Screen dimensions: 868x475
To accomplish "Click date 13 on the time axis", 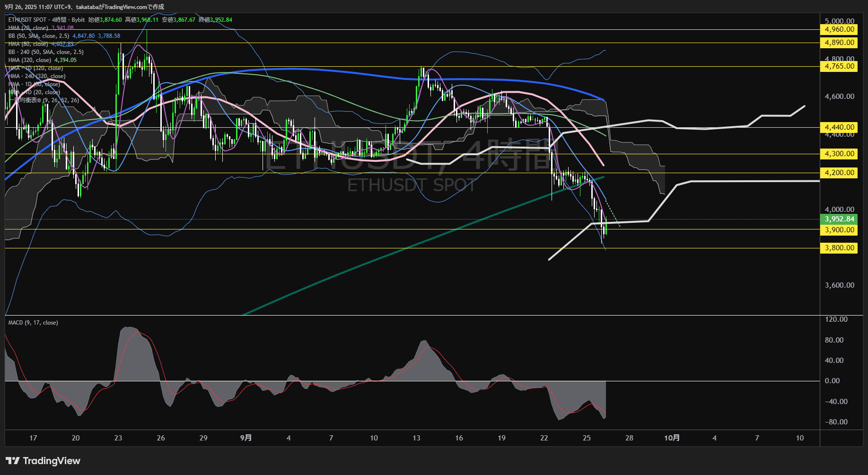I will (x=416, y=438).
